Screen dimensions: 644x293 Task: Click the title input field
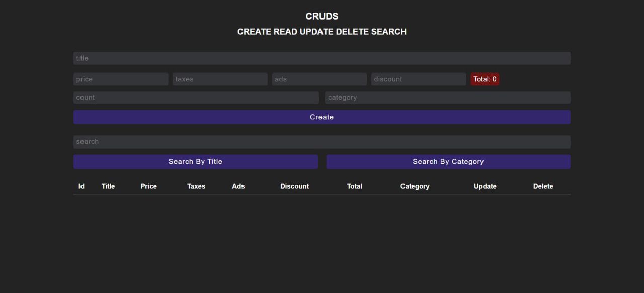click(x=321, y=58)
